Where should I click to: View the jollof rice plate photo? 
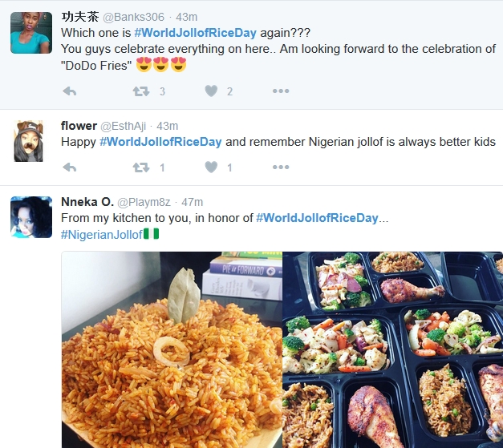tap(171, 349)
